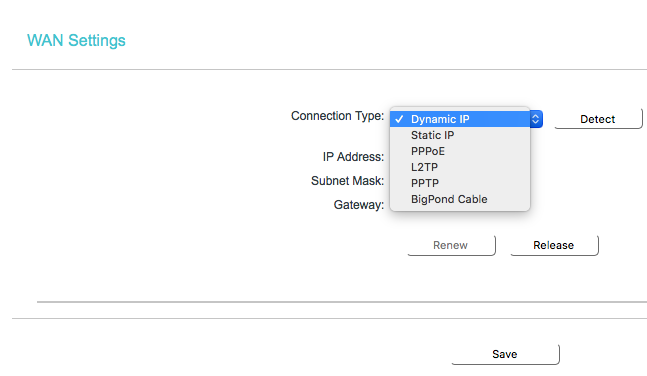Click the WAN Settings heading
647x376 pixels.
pyautogui.click(x=76, y=40)
